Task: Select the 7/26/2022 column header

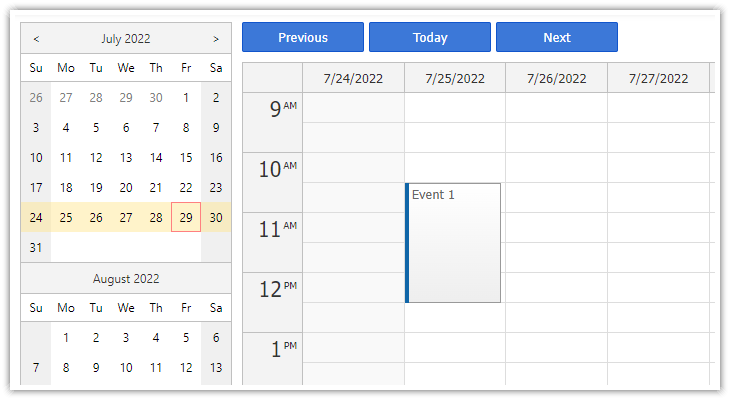Action: tap(556, 78)
